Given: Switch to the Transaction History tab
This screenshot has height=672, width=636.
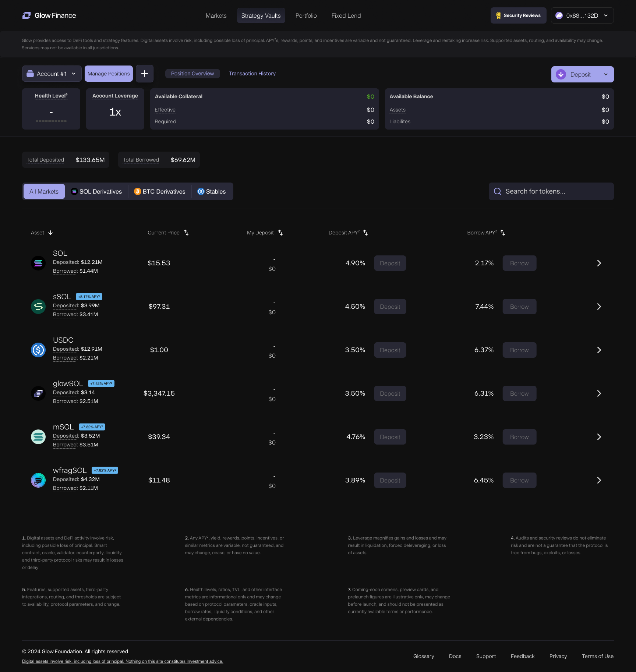Looking at the screenshot, I should [x=252, y=74].
